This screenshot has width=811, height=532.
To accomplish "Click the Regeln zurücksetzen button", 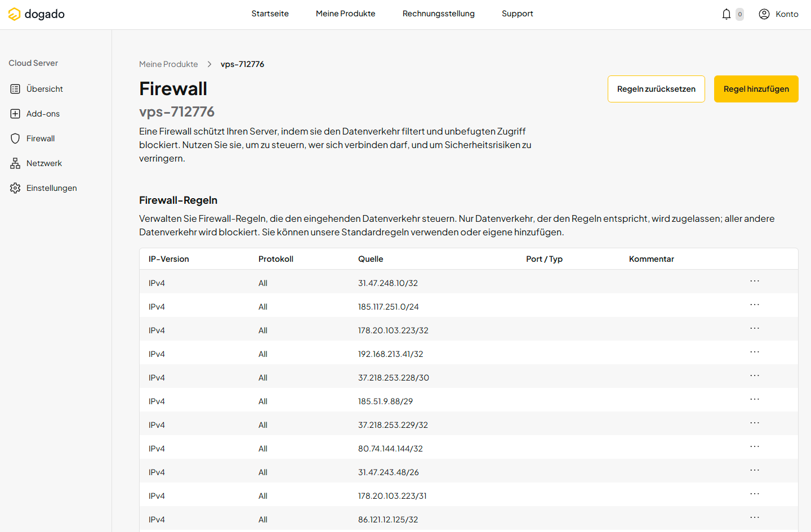I will (656, 88).
